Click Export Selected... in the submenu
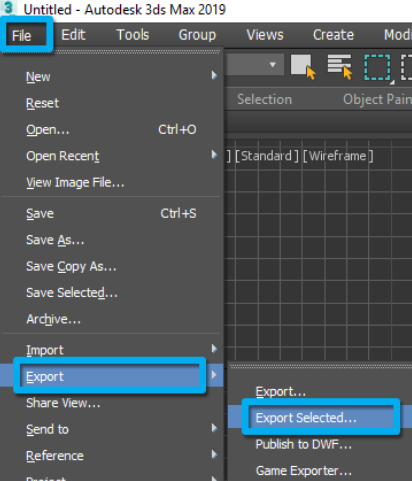The image size is (412, 481). [x=320, y=417]
